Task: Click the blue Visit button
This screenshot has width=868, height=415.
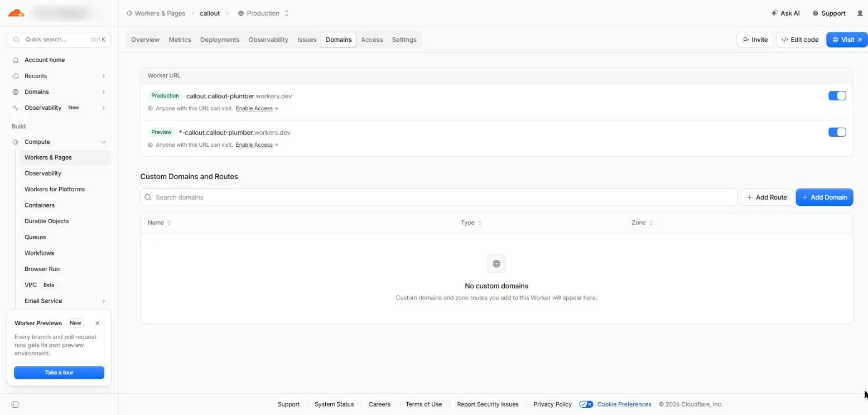Action: coord(847,40)
